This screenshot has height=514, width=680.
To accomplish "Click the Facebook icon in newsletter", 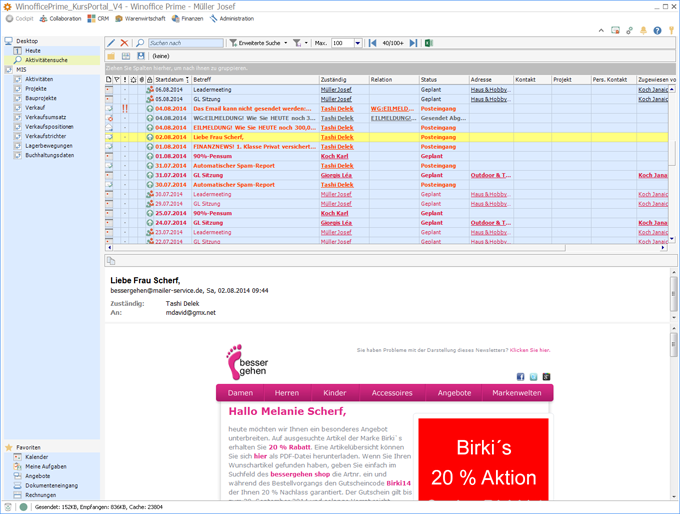I will coord(520,377).
